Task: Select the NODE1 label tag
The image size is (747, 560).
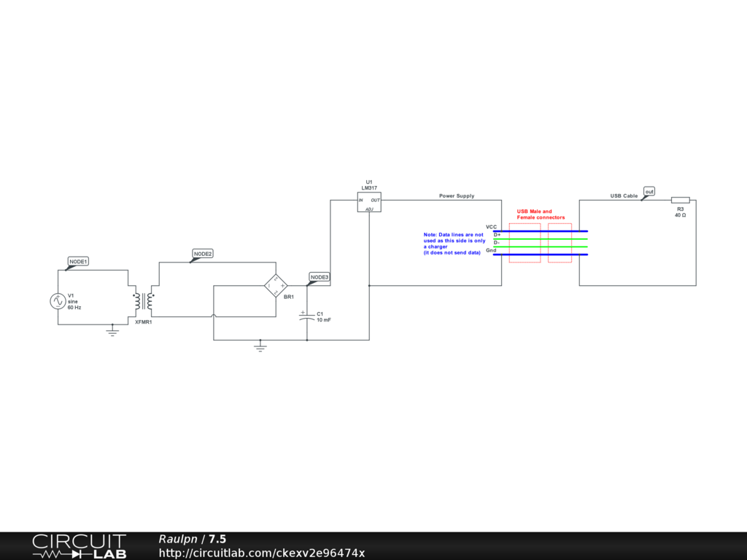Action: pyautogui.click(x=78, y=261)
